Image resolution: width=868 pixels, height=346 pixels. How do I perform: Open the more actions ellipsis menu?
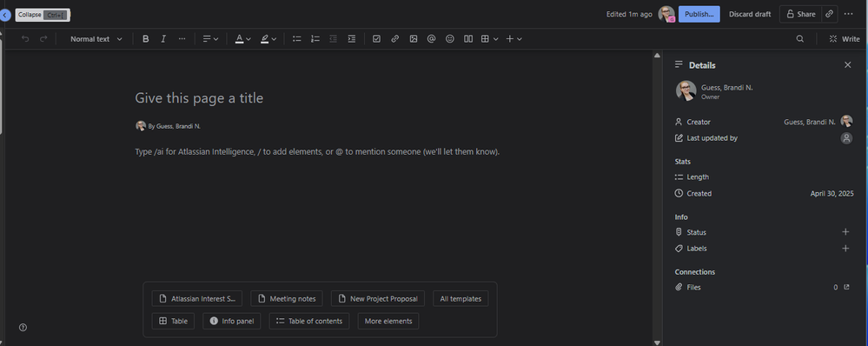pyautogui.click(x=849, y=15)
